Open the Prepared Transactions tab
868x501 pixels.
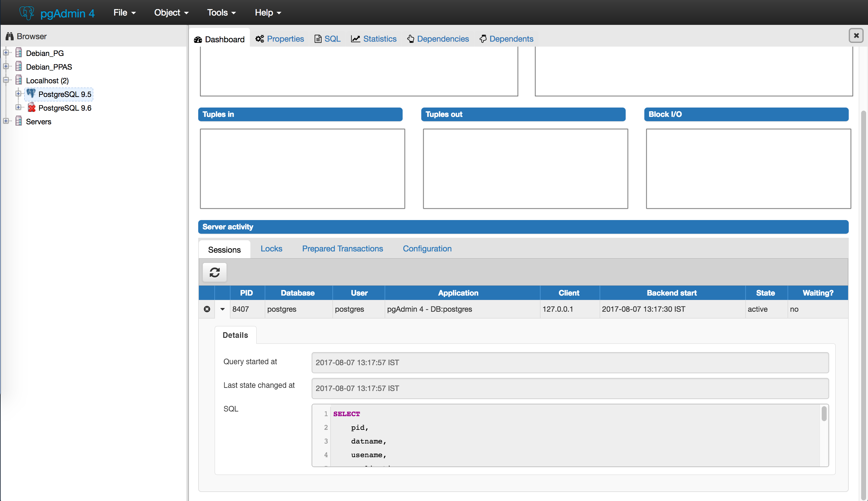point(342,249)
